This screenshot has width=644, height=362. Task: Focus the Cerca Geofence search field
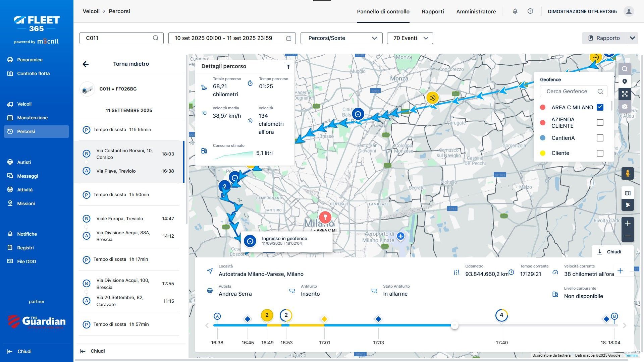click(x=574, y=92)
